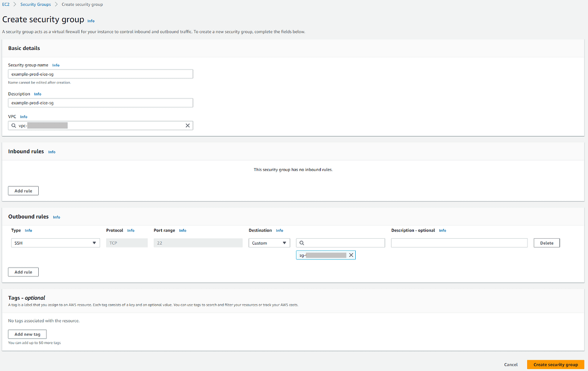588x371 pixels.
Task: Open Info link next to Port range column
Action: [183, 230]
